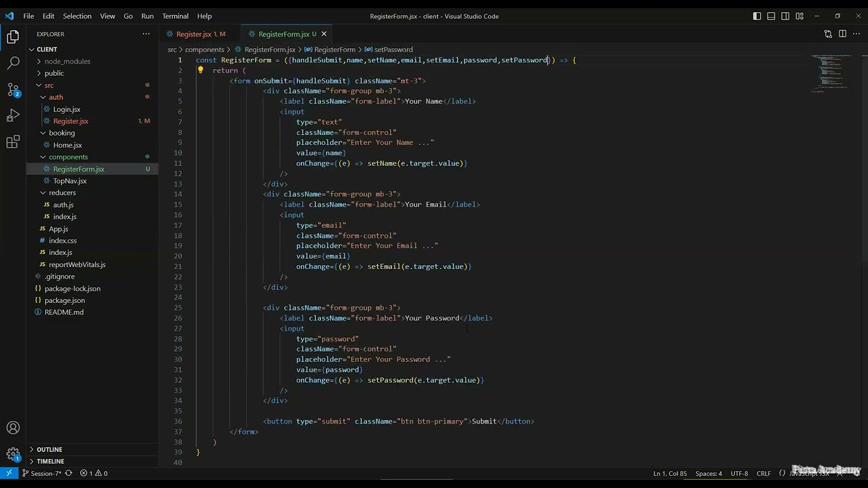Open the Accounts menu icon
The height and width of the screenshot is (488, 868).
pyautogui.click(x=13, y=428)
